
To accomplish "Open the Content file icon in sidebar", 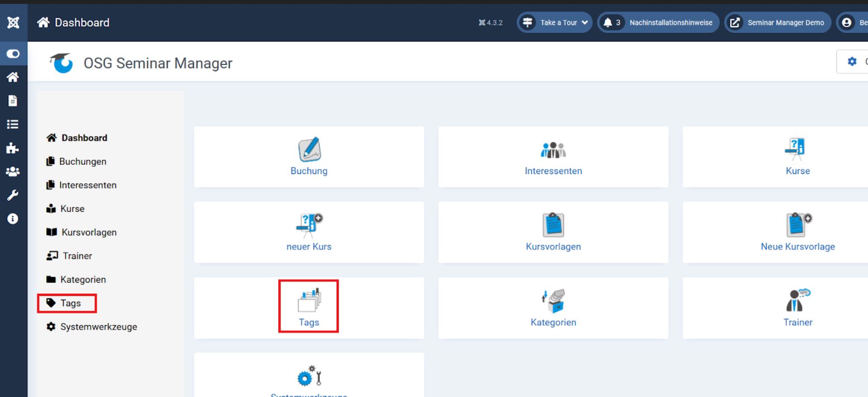I will (x=13, y=101).
